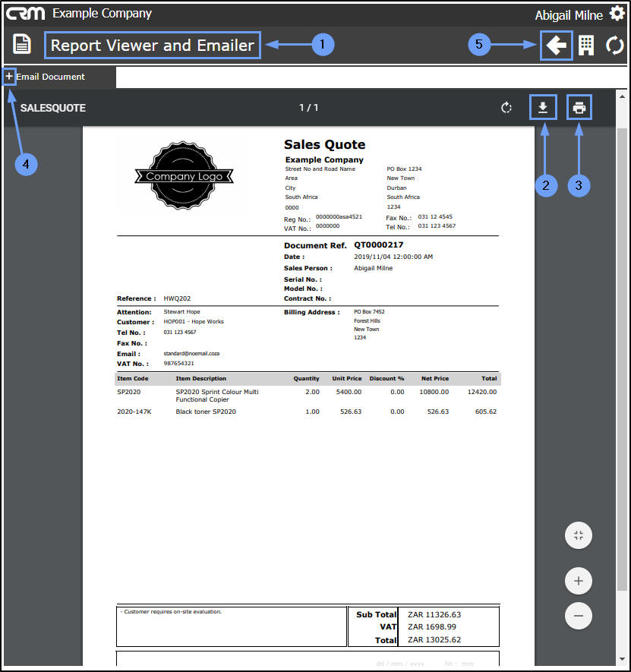Zoom in with the plus button

pyautogui.click(x=579, y=581)
